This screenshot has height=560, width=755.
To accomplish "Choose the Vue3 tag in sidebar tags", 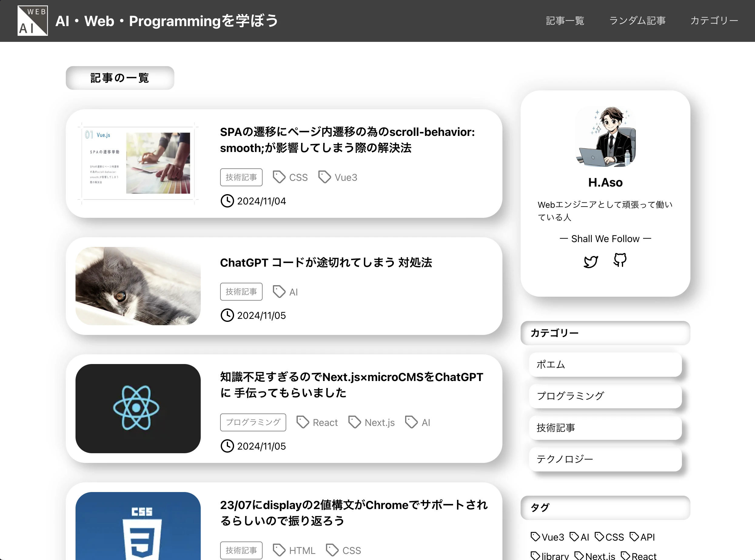I will pos(548,537).
